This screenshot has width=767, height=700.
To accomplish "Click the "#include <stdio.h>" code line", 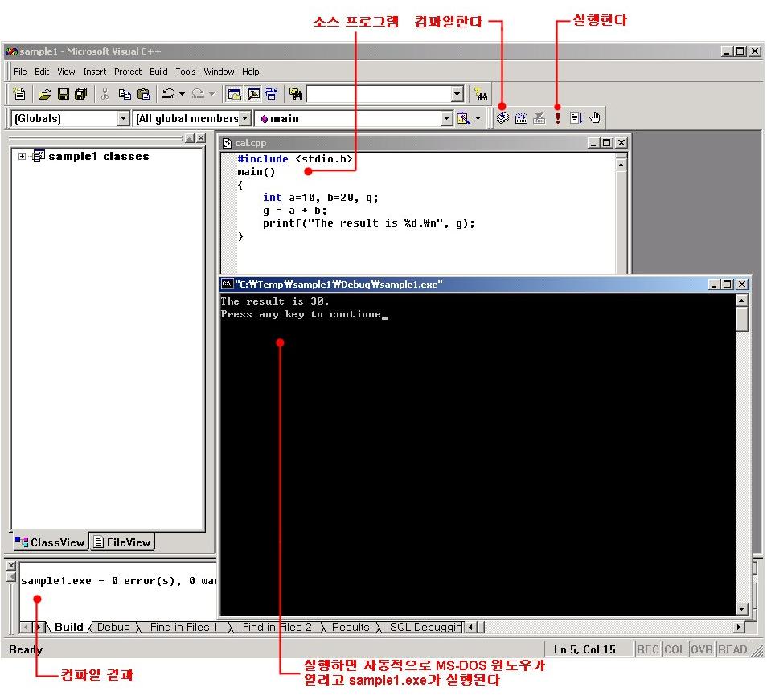I will point(294,159).
